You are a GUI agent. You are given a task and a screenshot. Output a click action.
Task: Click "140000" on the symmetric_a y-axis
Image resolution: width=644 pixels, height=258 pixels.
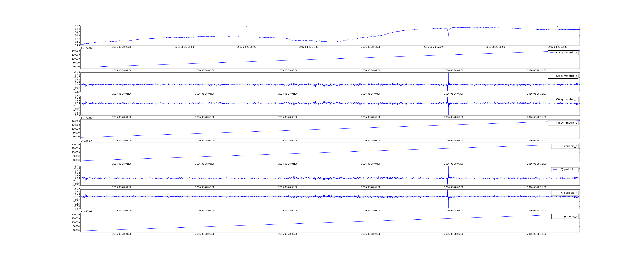point(76,51)
